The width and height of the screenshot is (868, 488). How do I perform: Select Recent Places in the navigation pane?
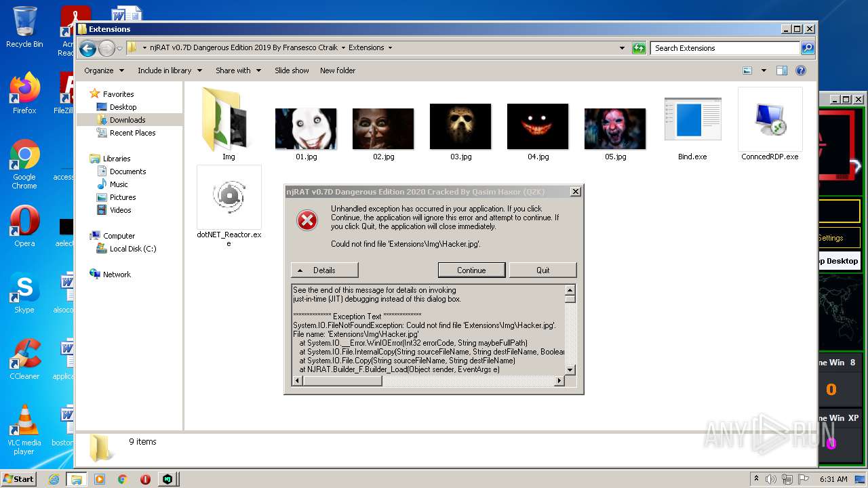(x=132, y=133)
